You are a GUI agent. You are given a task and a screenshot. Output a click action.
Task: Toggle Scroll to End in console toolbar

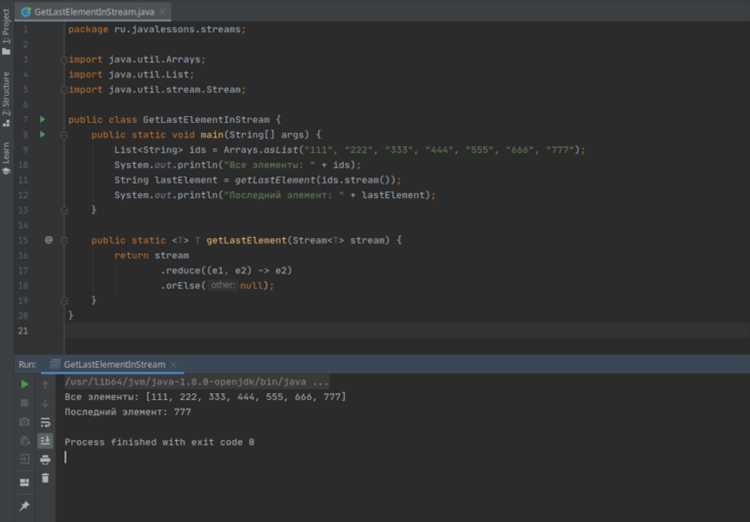coord(45,441)
